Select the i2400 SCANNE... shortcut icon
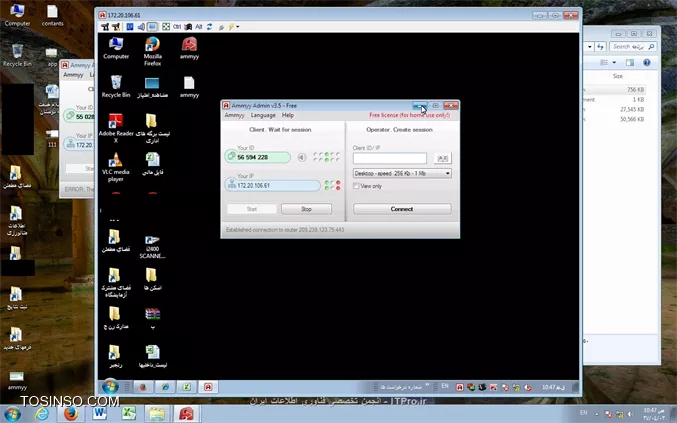This screenshot has height=423, width=677. tap(152, 247)
